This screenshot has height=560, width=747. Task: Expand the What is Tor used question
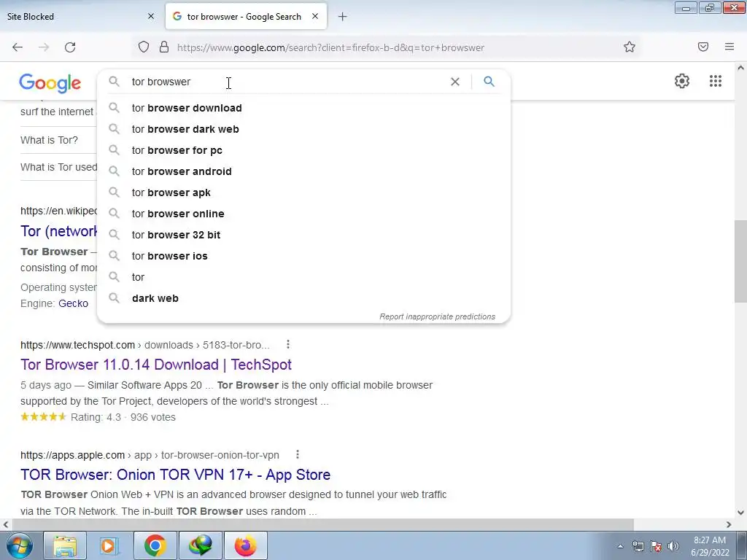(x=58, y=167)
